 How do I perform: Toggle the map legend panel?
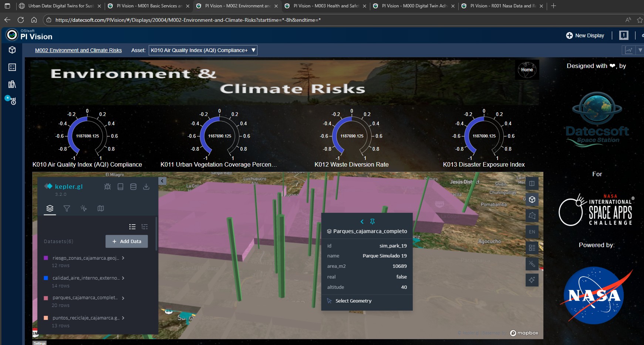pos(532,248)
